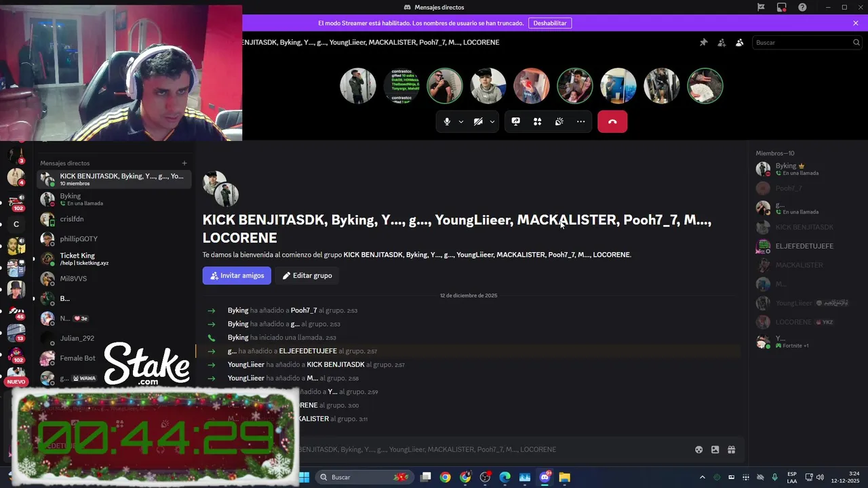The image size is (868, 488).
Task: Open the gift icon in message bar
Action: [731, 449]
